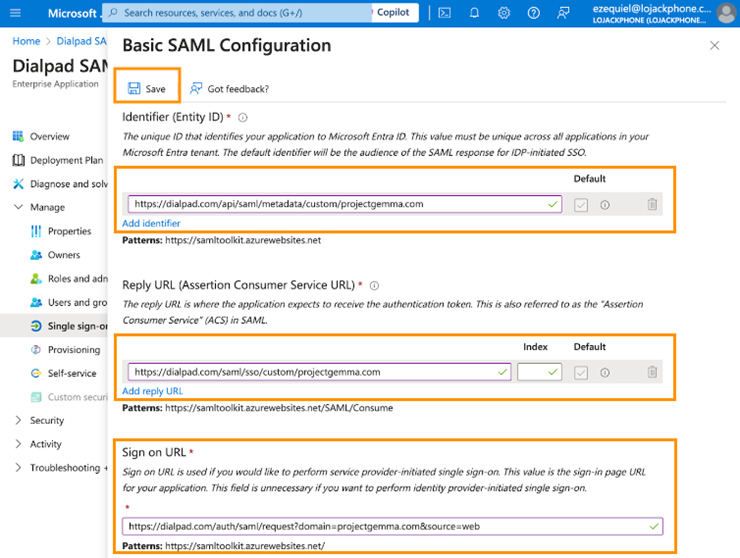Delete the reply URL with trash icon

pyautogui.click(x=652, y=372)
